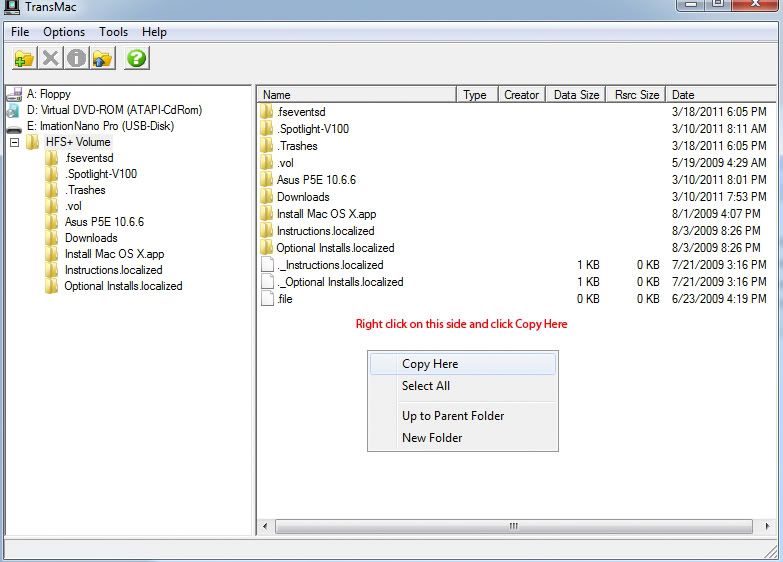Image resolution: width=783 pixels, height=562 pixels.
Task: Choose Copy Here from context menu
Action: pos(462,364)
